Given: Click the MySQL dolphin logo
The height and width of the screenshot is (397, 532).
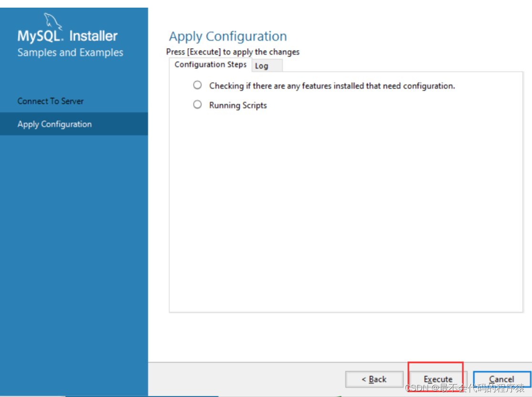Looking at the screenshot, I should pyautogui.click(x=53, y=21).
